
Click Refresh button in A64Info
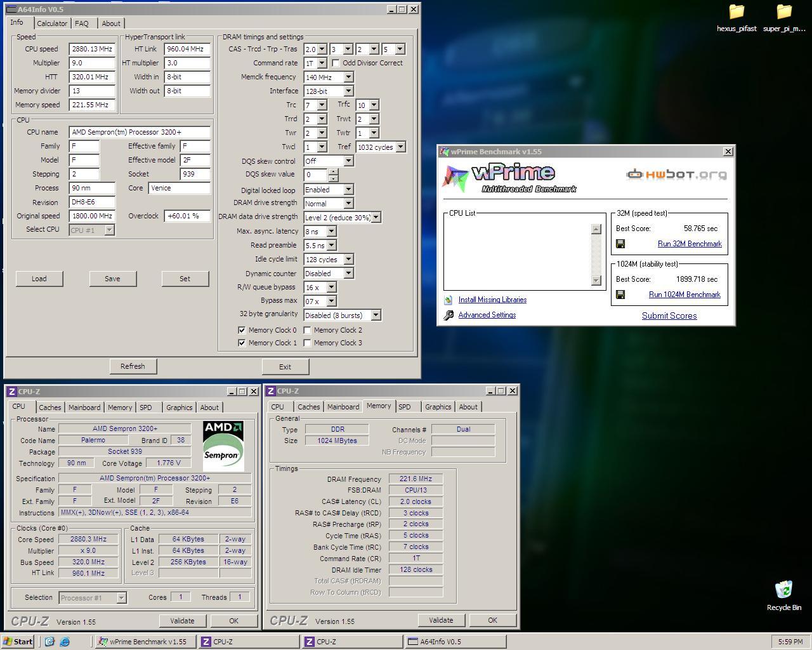point(133,366)
